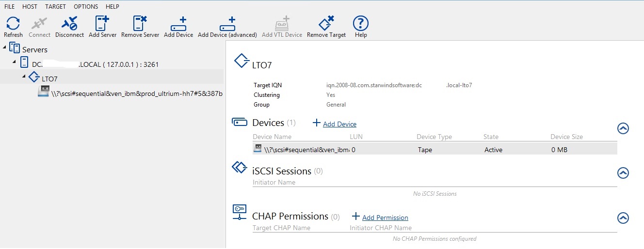Click the LTO7 heading in details pane

tap(263, 65)
